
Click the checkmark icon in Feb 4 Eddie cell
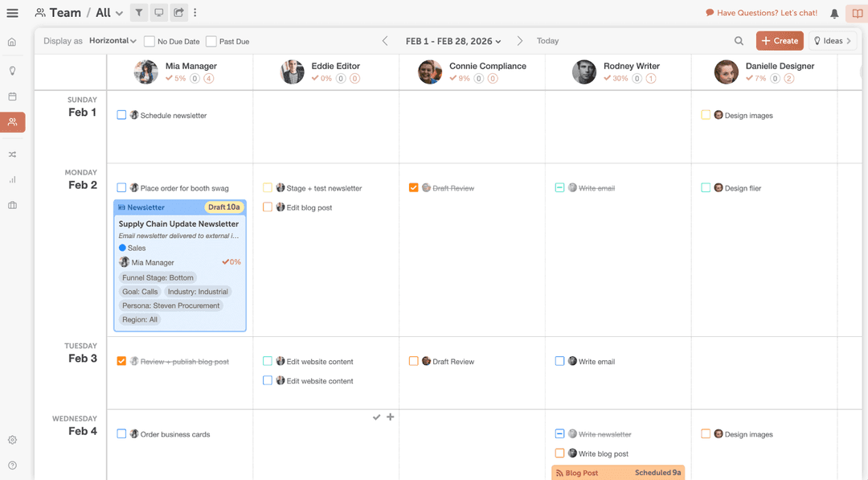tap(376, 417)
